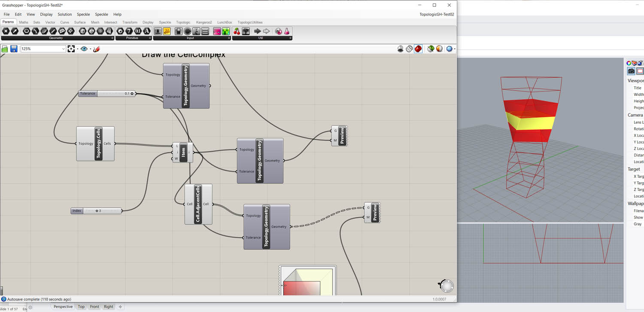Select the cherry icon in Util panel
The height and width of the screenshot is (312, 644).
pyautogui.click(x=237, y=31)
